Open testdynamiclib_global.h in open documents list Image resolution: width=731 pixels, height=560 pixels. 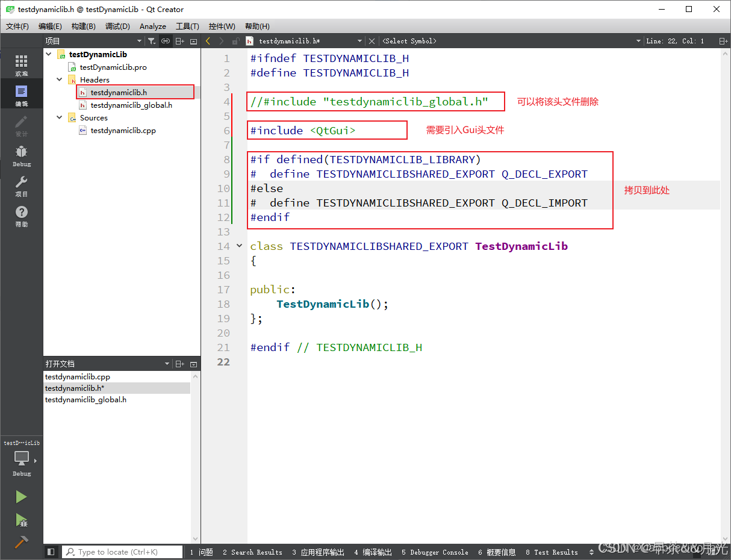[x=86, y=399]
